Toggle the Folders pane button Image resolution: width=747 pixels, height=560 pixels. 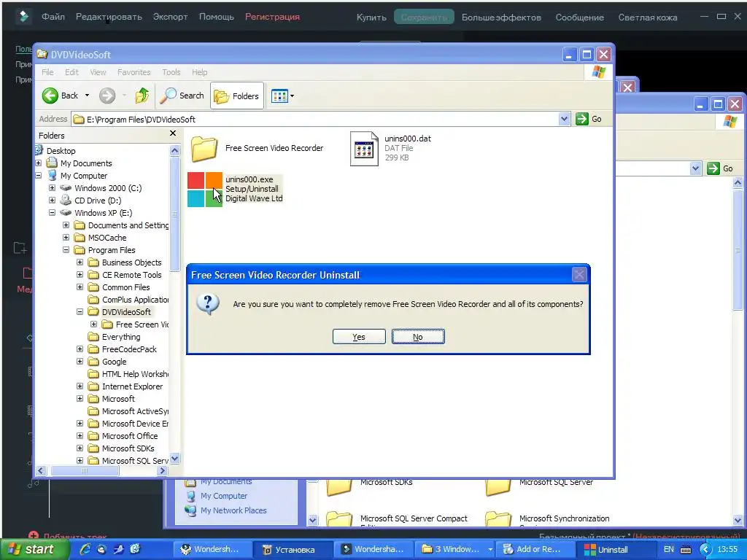(x=237, y=96)
